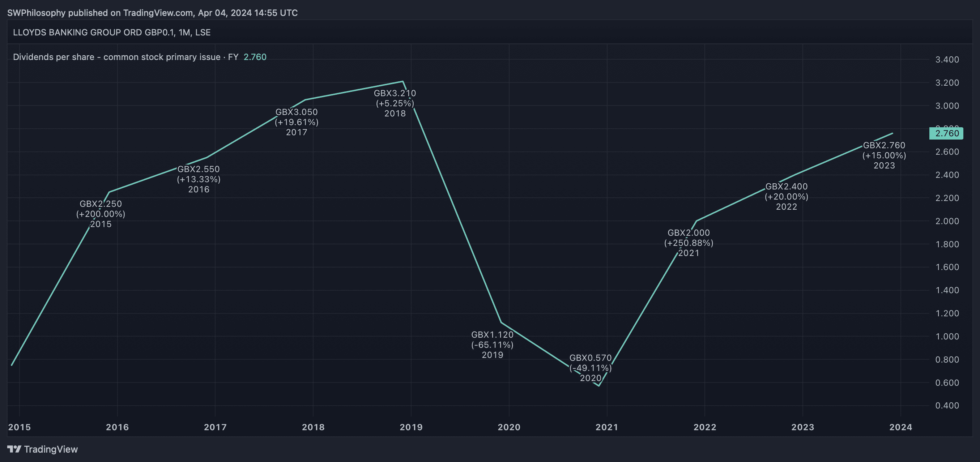This screenshot has width=980, height=462.
Task: Click the SWPhilosophy published header text
Action: point(152,13)
